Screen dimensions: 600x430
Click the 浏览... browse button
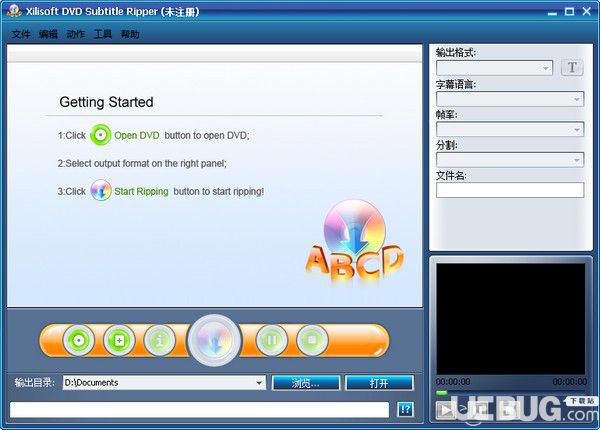point(306,383)
